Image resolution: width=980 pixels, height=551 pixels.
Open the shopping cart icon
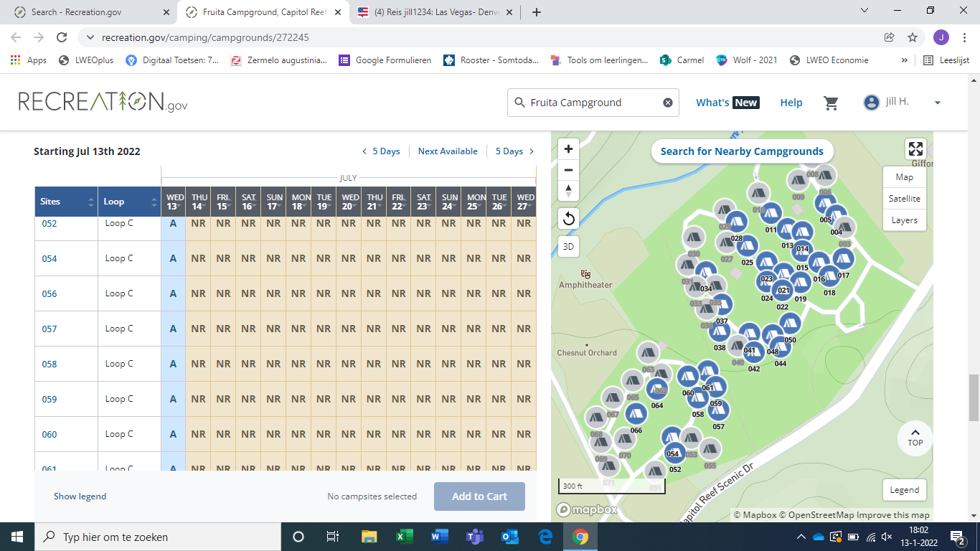click(x=831, y=103)
